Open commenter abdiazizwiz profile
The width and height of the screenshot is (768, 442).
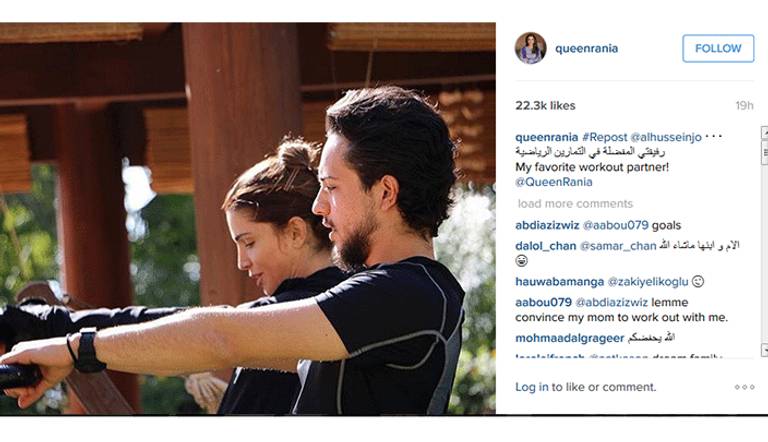547,225
